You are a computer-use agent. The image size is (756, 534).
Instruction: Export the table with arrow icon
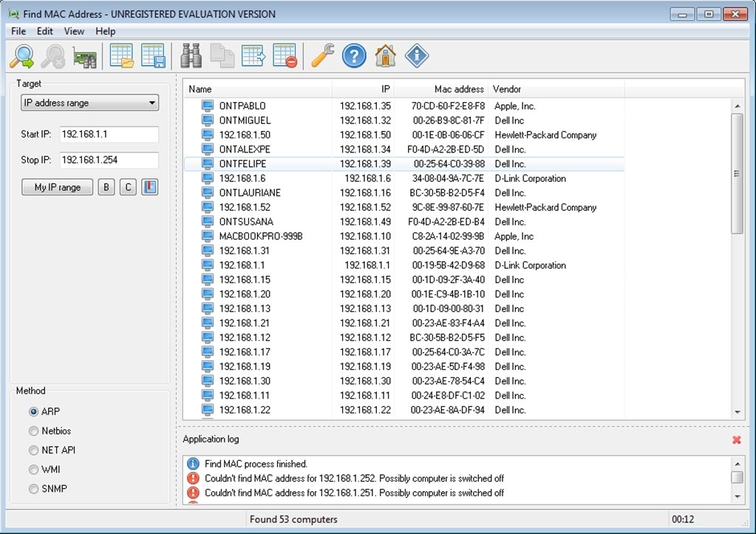[253, 56]
